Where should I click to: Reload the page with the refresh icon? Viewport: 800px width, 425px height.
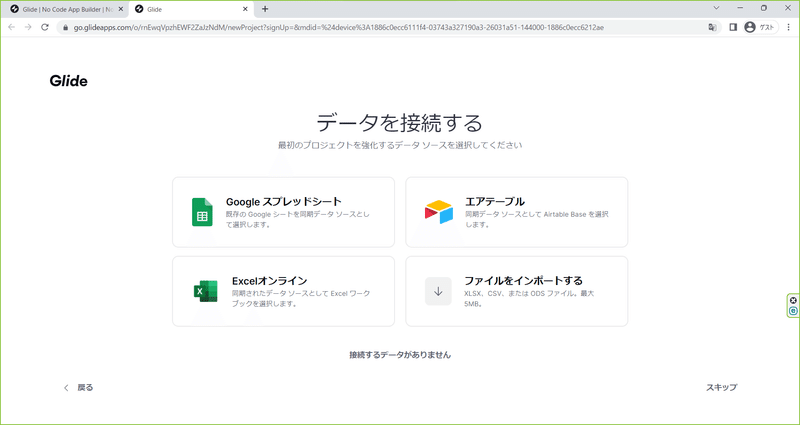[x=45, y=27]
